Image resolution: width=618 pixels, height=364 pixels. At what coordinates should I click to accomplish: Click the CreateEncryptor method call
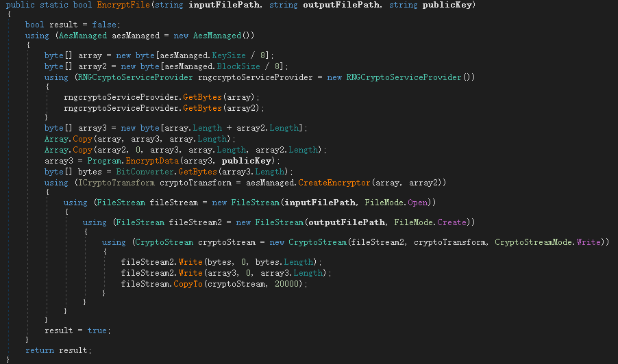pos(334,183)
